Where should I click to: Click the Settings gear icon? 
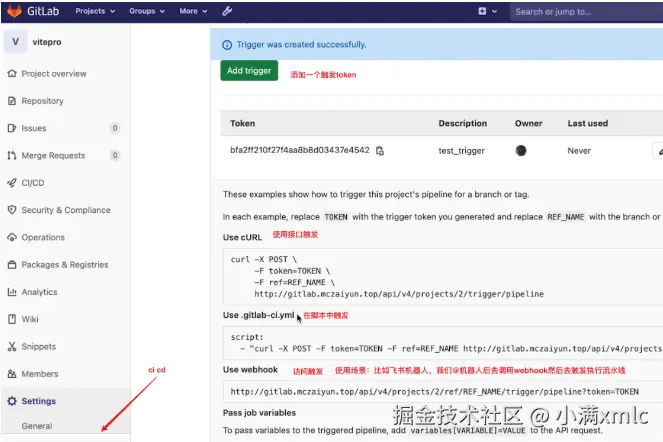pos(12,401)
